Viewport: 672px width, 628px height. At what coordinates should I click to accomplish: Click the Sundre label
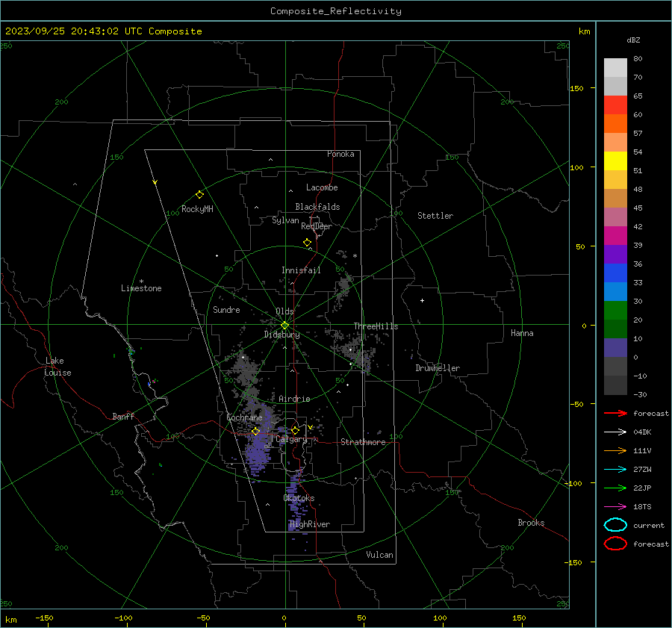226,310
